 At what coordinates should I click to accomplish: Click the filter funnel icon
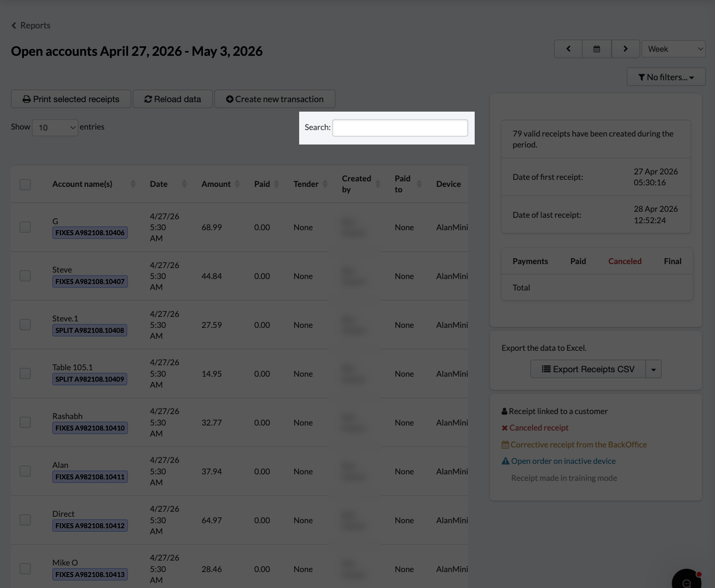[642, 77]
